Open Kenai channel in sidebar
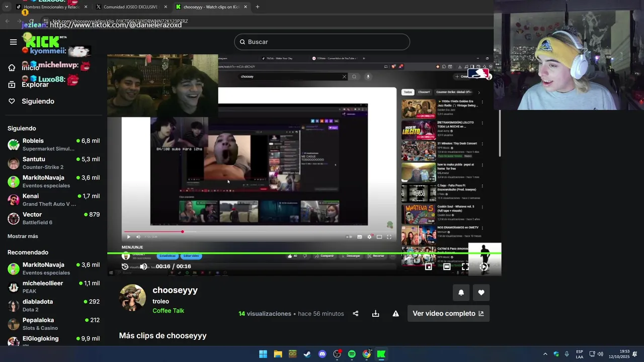This screenshot has width=644, height=362. click(x=53, y=200)
